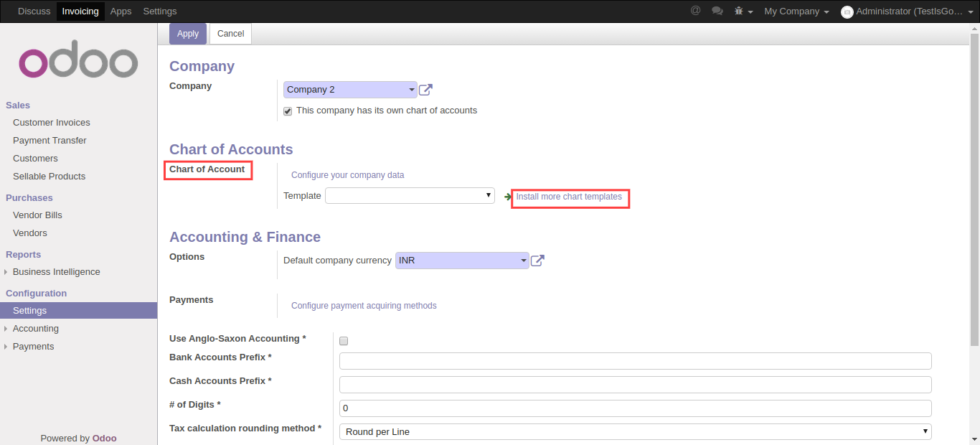Click the Administrator user avatar icon
Image resolution: width=980 pixels, height=445 pixels.
coord(847,12)
